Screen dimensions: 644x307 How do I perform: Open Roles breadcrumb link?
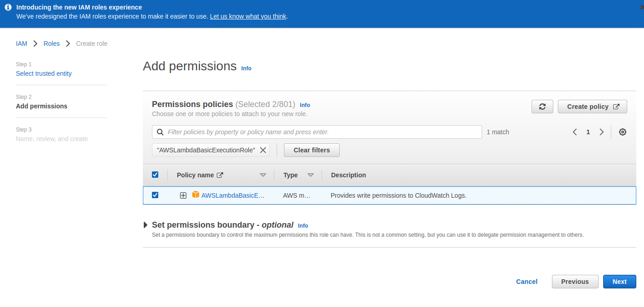tap(52, 44)
